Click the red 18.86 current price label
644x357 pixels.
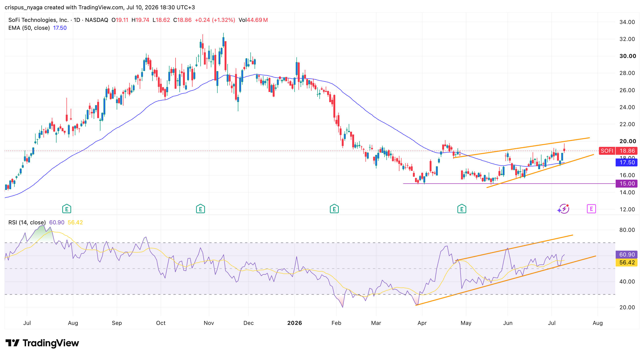[x=627, y=151]
